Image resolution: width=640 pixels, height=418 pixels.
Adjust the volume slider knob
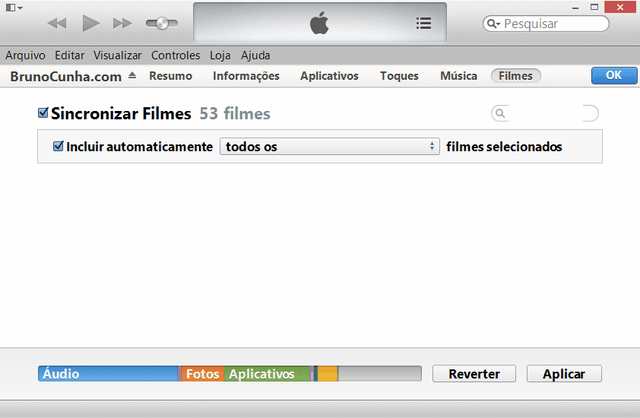pyautogui.click(x=162, y=23)
